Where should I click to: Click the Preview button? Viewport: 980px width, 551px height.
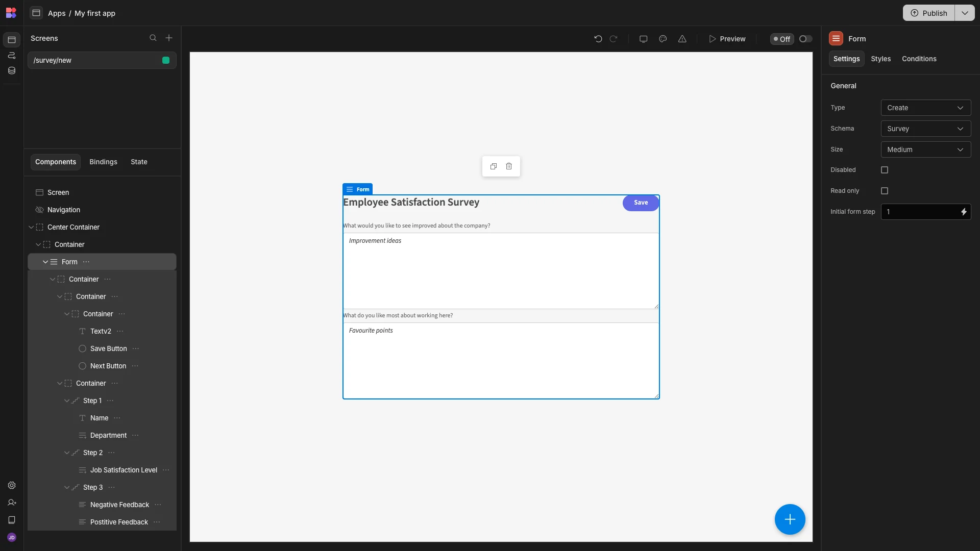click(727, 39)
